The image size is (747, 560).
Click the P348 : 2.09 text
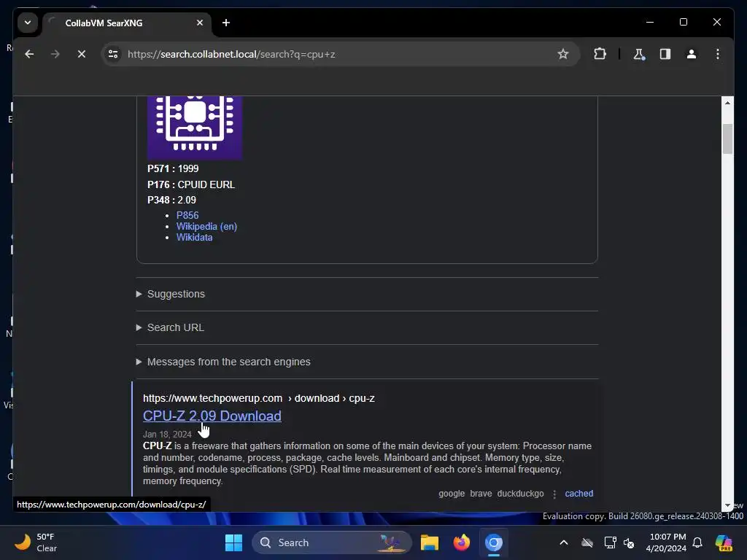click(171, 200)
